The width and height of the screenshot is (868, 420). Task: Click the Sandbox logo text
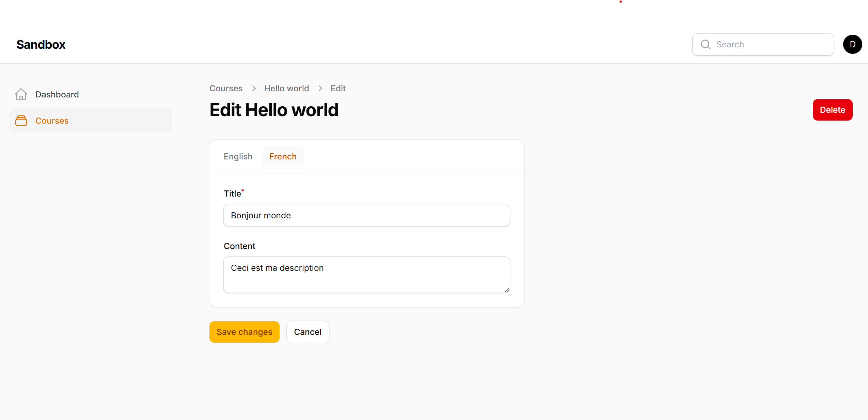click(41, 45)
